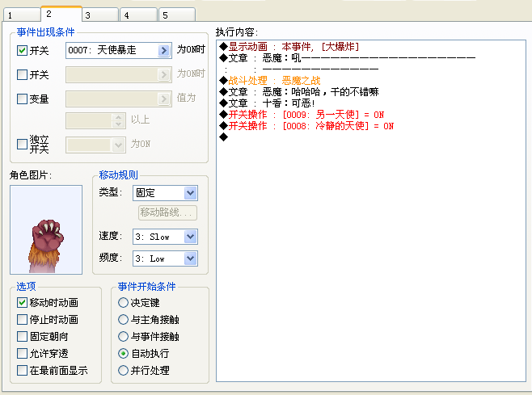Open the disabled variable picker arrow

click(x=164, y=99)
